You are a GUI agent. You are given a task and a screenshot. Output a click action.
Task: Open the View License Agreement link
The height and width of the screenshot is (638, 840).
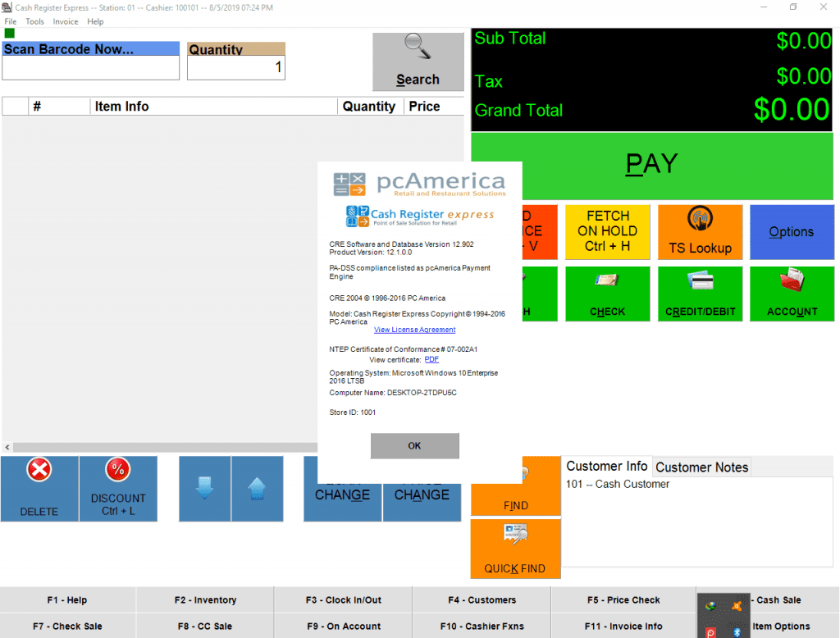414,330
